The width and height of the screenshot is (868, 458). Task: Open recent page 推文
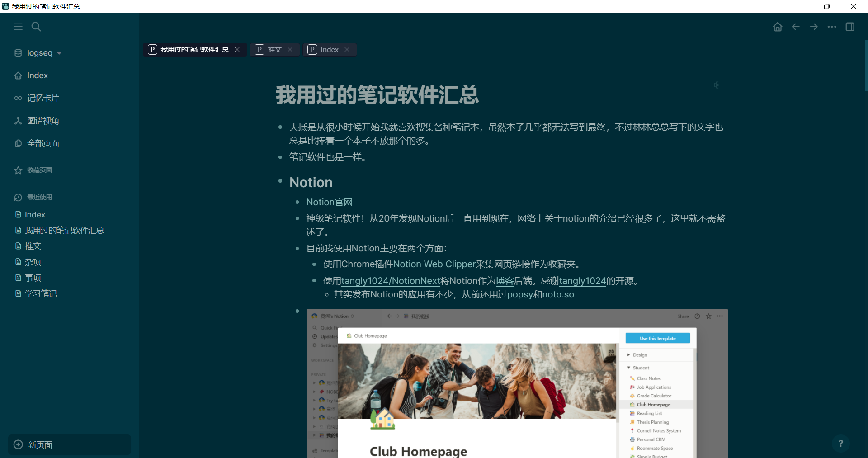point(33,246)
